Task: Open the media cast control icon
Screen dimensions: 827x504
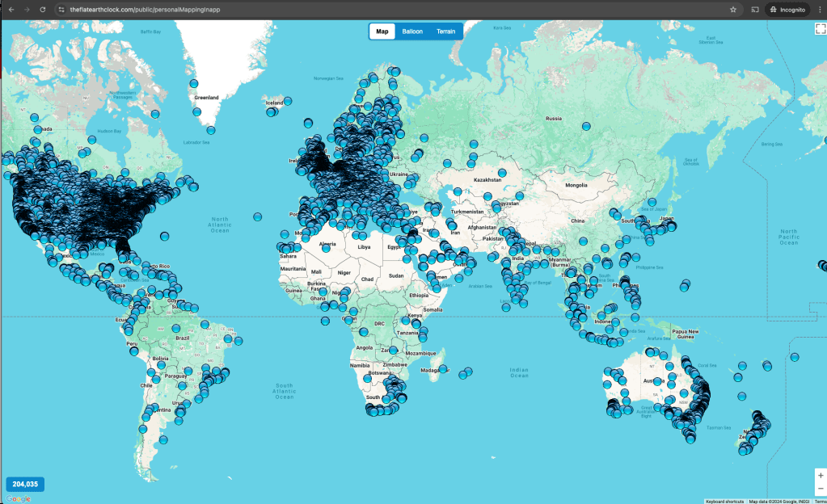Action: [754, 10]
